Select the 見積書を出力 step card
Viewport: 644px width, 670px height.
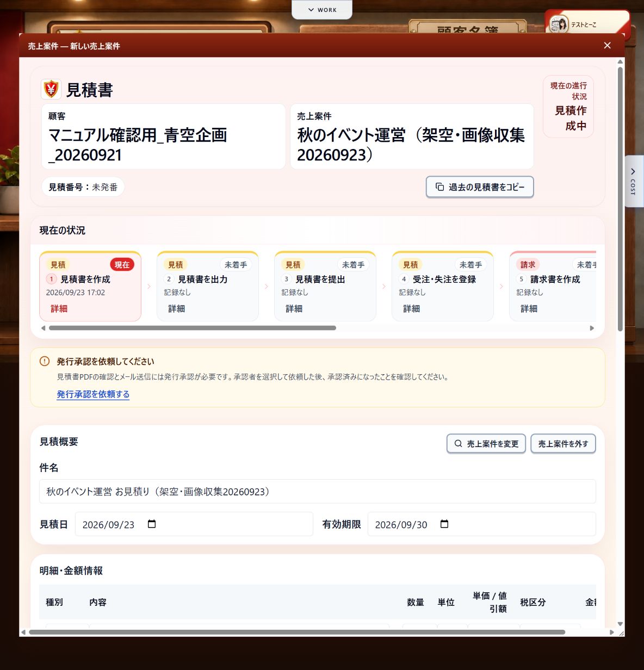(x=208, y=286)
